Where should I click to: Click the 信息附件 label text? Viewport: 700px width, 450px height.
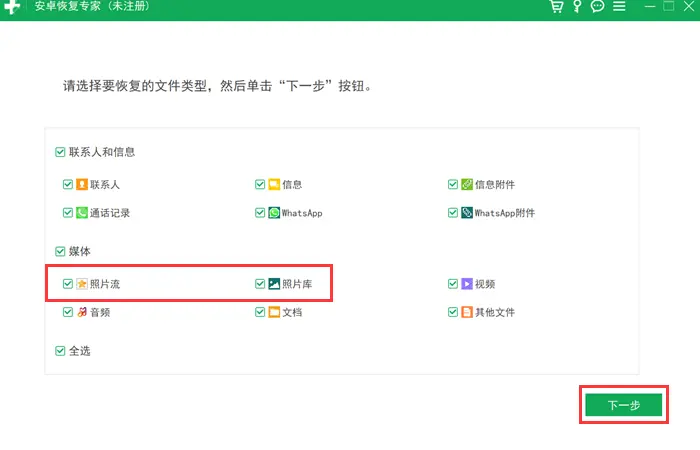(x=495, y=185)
